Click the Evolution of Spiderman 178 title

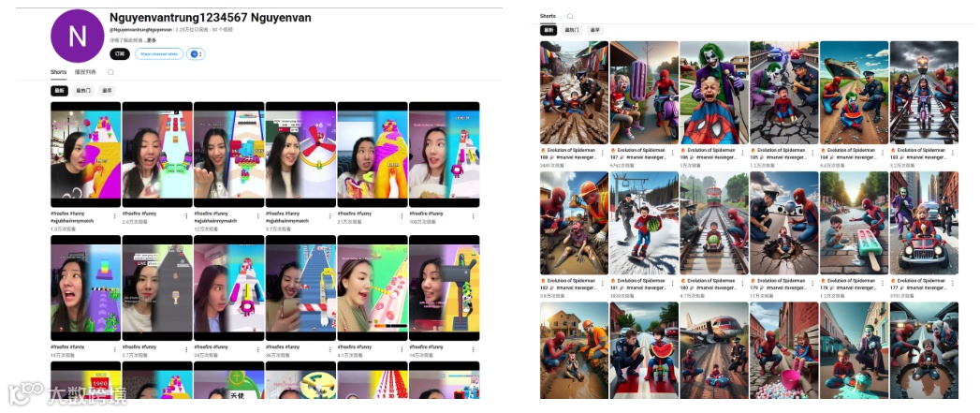point(847,284)
